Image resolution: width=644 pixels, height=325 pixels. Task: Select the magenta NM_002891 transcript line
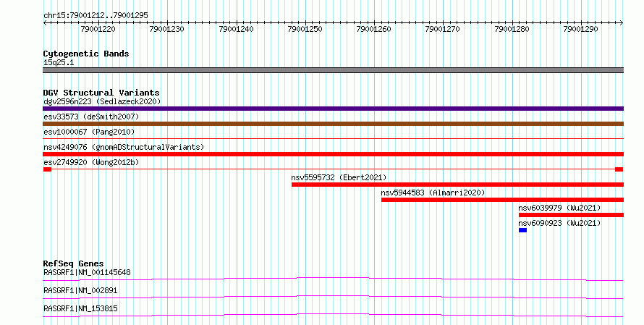[333, 297]
